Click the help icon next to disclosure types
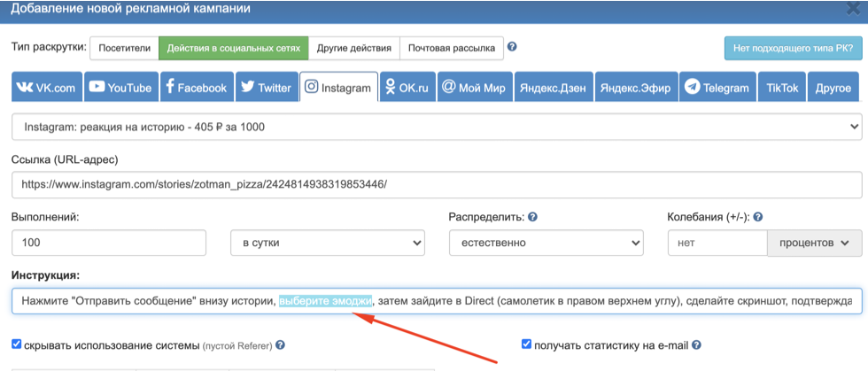The height and width of the screenshot is (371, 868). [512, 47]
